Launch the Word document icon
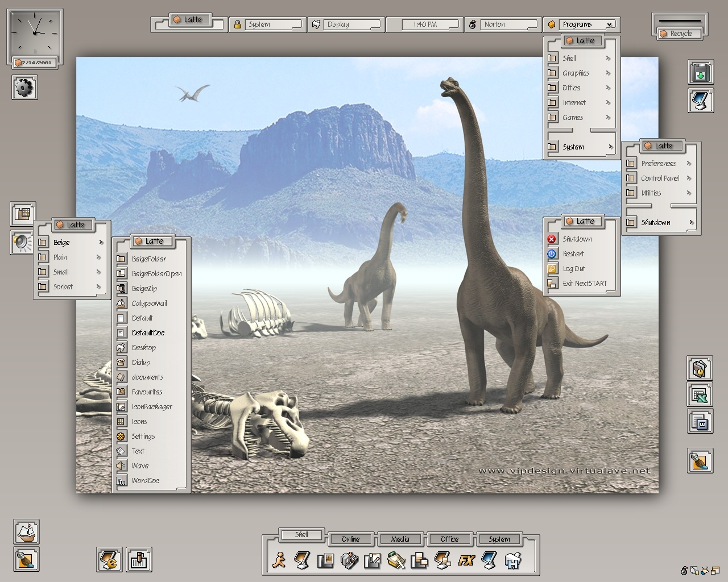 pos(700,422)
